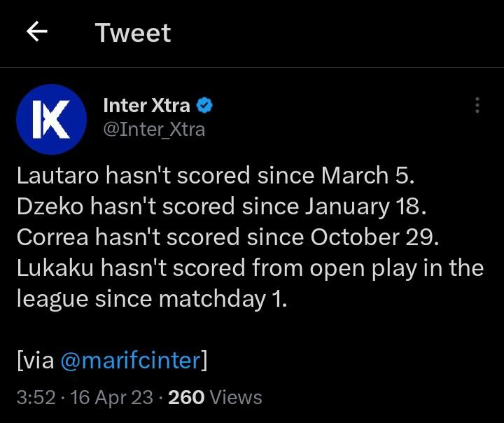Open the @marifcinter mention link
The height and width of the screenshot is (423, 504).
pyautogui.click(x=130, y=360)
